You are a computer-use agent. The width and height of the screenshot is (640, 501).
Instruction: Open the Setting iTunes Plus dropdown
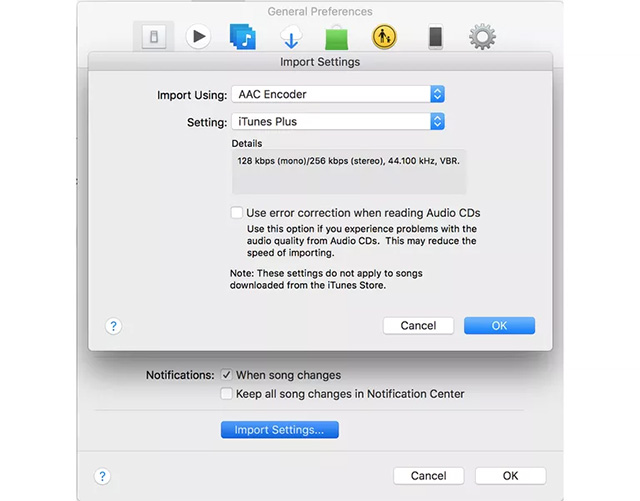click(x=338, y=122)
